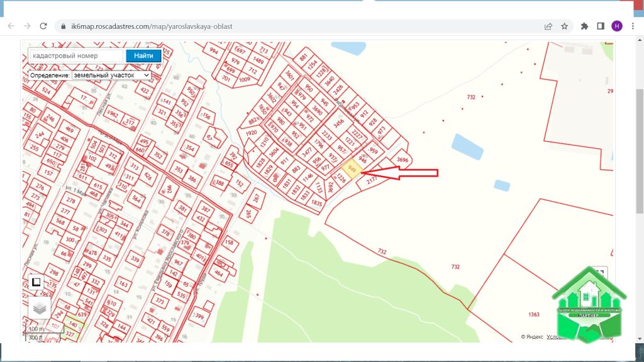
Task: Select land parcel 3696 on the map
Action: click(x=402, y=160)
